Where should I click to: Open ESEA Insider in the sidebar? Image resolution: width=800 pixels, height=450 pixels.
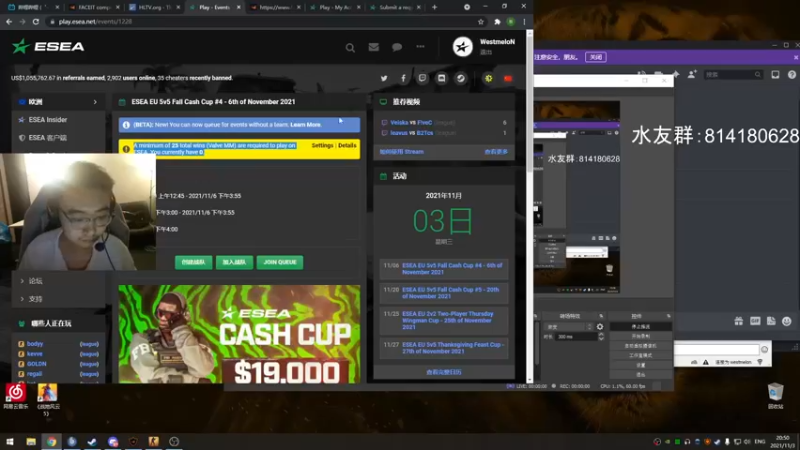coord(47,120)
